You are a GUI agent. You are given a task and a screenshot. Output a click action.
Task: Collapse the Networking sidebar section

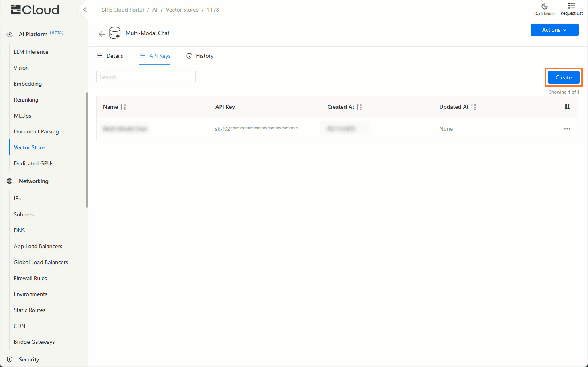(x=34, y=181)
